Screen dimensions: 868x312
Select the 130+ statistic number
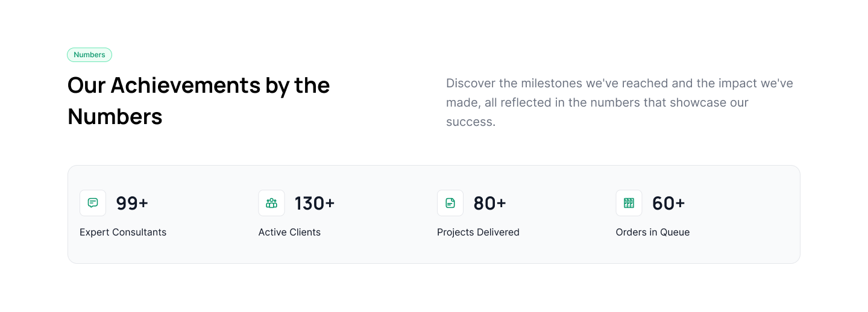point(314,204)
